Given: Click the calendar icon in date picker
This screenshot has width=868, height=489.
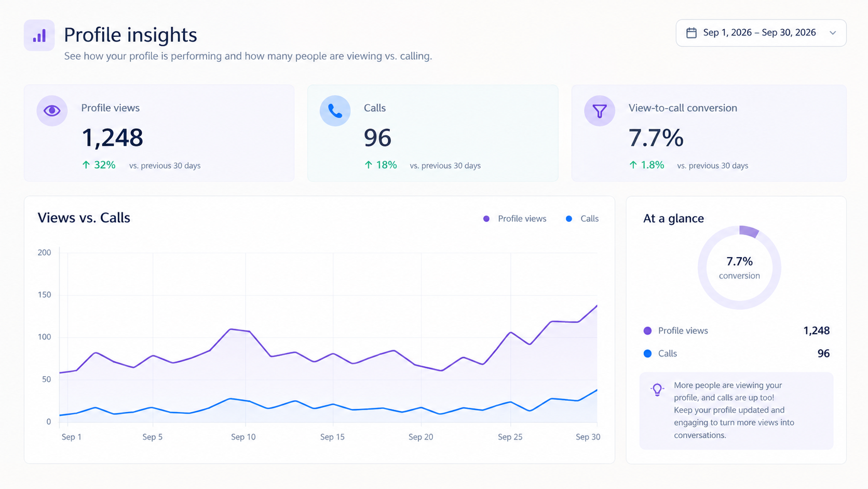Looking at the screenshot, I should click(x=691, y=33).
